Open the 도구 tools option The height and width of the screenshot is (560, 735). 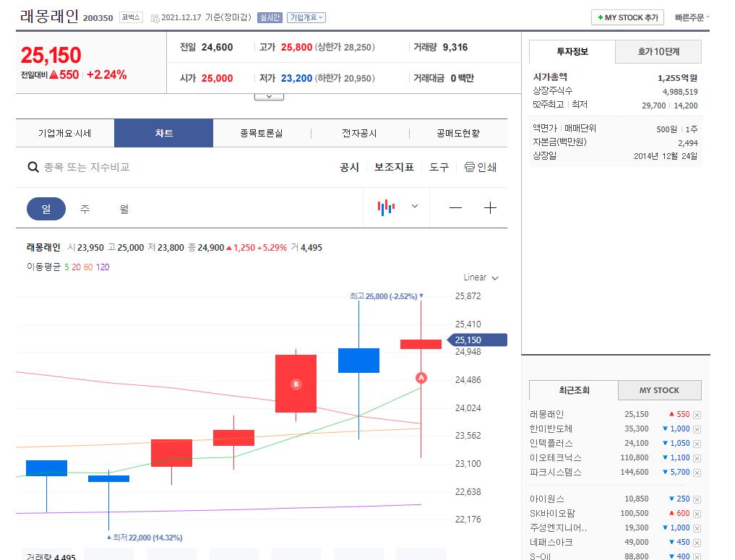(x=439, y=168)
